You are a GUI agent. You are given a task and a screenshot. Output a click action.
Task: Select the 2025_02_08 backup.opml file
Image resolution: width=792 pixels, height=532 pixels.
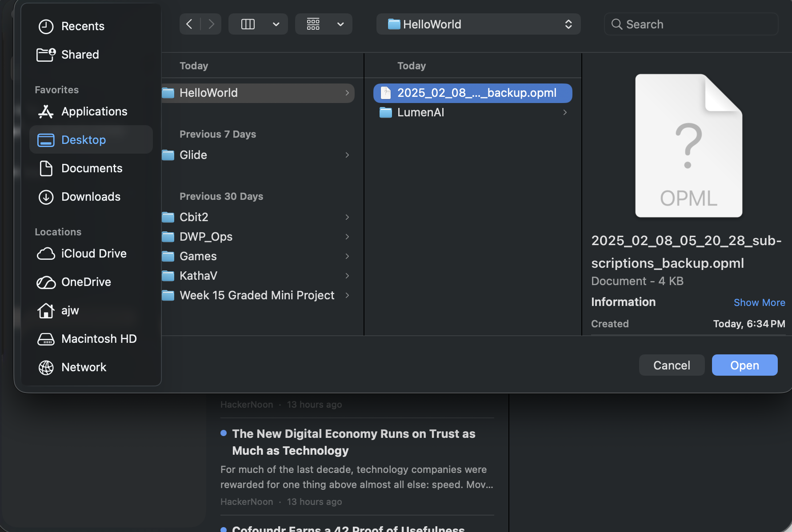pyautogui.click(x=473, y=93)
